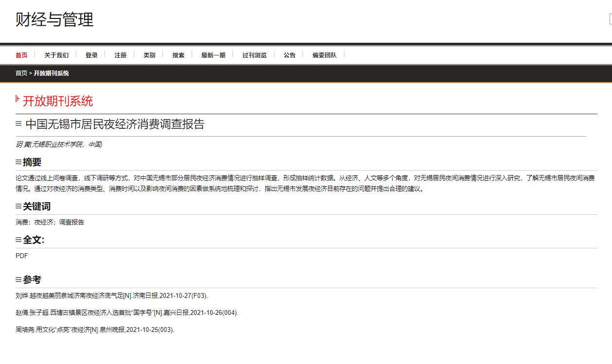Click the list icon next to 摘要

(x=18, y=162)
